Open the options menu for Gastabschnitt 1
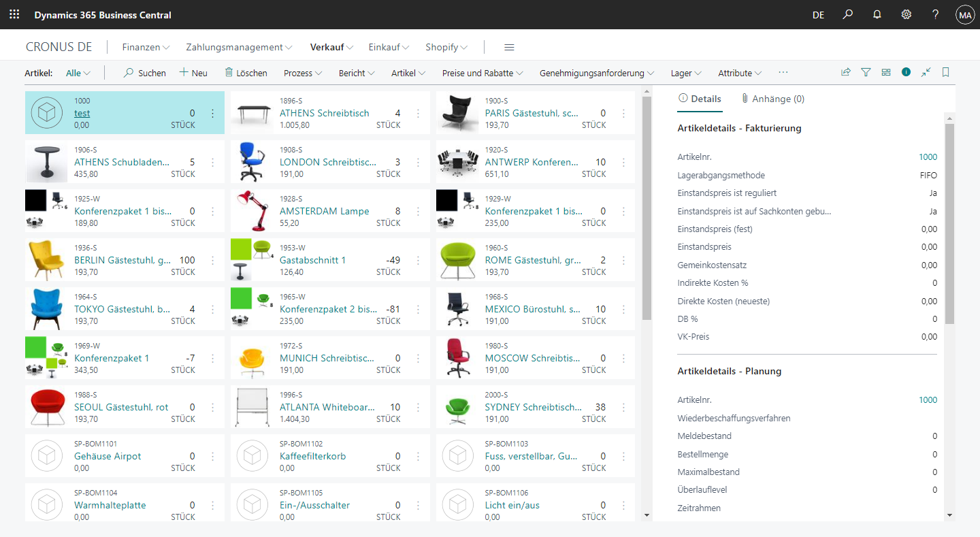This screenshot has width=980, height=537. [x=418, y=261]
